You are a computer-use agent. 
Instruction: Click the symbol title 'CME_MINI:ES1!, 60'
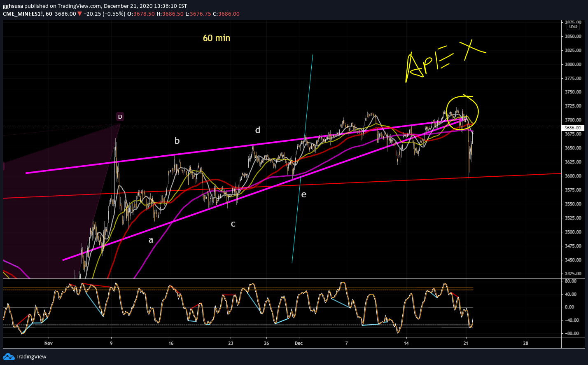pyautogui.click(x=27, y=14)
